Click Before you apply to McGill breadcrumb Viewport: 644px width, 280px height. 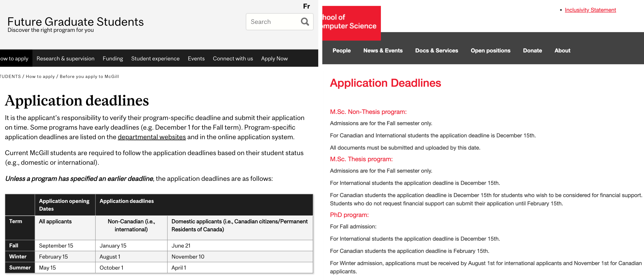click(89, 77)
